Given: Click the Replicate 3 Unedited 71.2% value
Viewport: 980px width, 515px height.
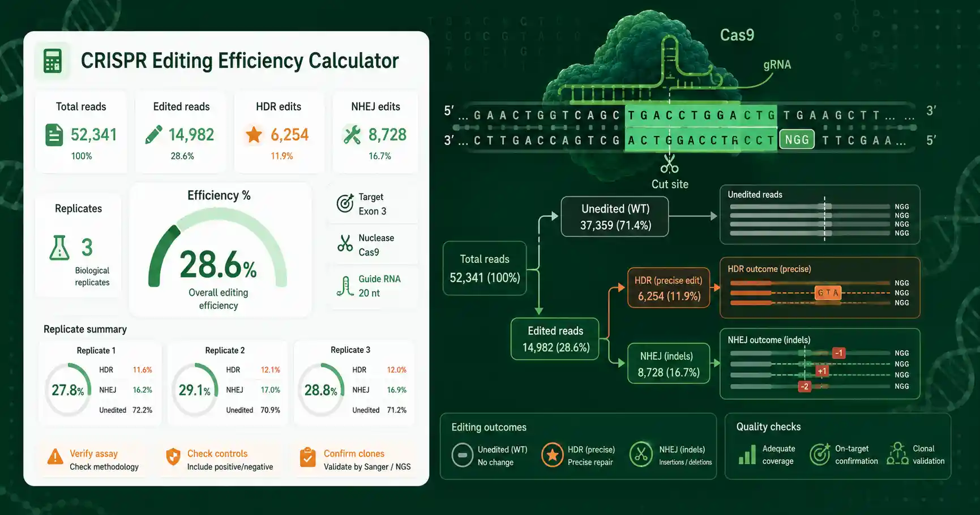Looking at the screenshot, I should pos(397,410).
